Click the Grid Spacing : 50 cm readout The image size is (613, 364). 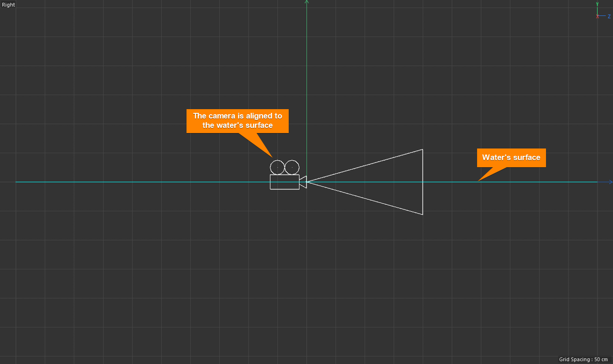point(583,359)
